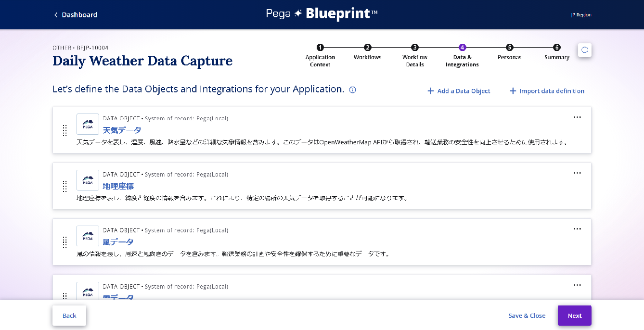This screenshot has height=330, width=644.
Task: Click the Pega logo on 天気データ card
Action: point(88,124)
